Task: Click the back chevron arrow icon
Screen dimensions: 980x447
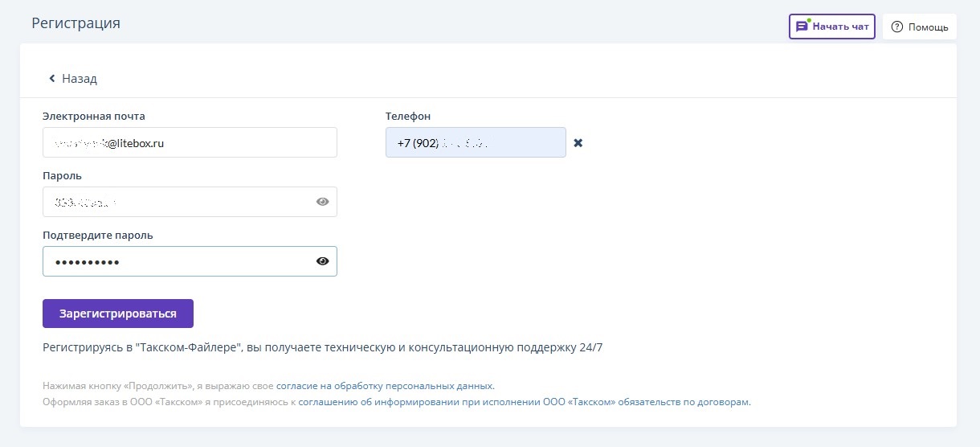Action: (x=52, y=78)
